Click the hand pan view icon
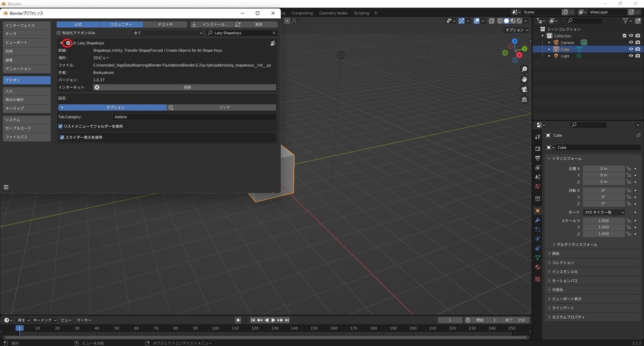The width and height of the screenshot is (644, 346). pyautogui.click(x=524, y=79)
